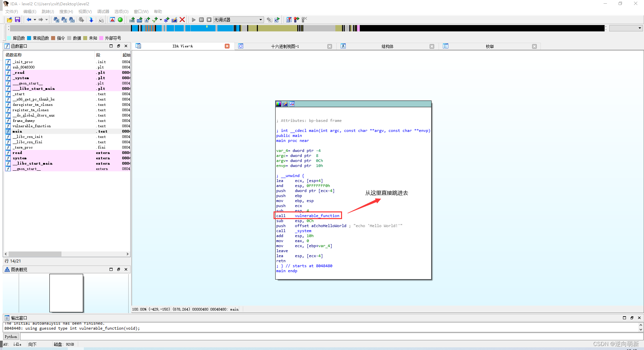Click the functions list horizontal scrollbar
644x350 pixels.
tap(35, 254)
